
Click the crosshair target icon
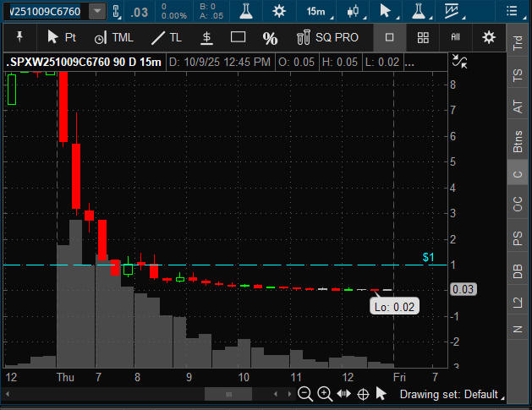point(363,393)
